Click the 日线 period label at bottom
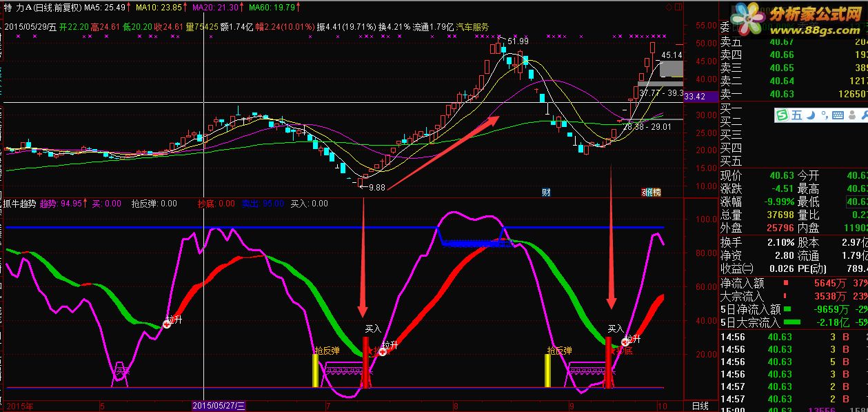The height and width of the screenshot is (412, 868). click(700, 406)
